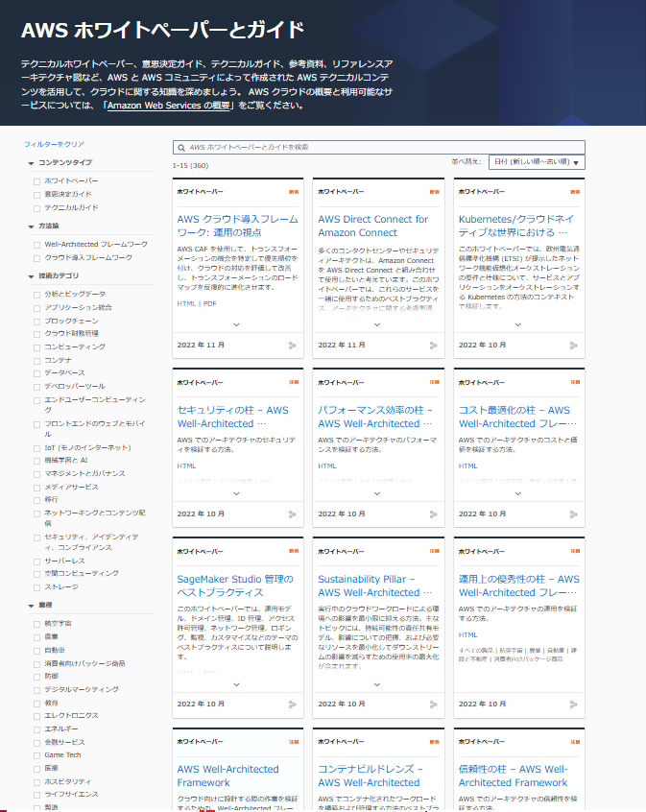This screenshot has height=812, width=646.
Task: Open the 日付 (新しい順〜古い順) sort dropdown
Action: click(537, 162)
